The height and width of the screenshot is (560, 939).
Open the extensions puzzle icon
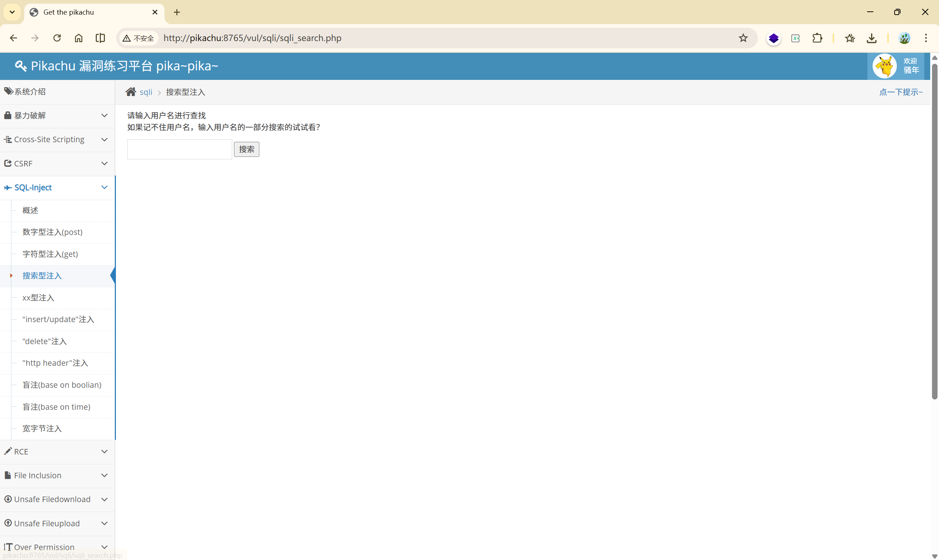click(817, 38)
